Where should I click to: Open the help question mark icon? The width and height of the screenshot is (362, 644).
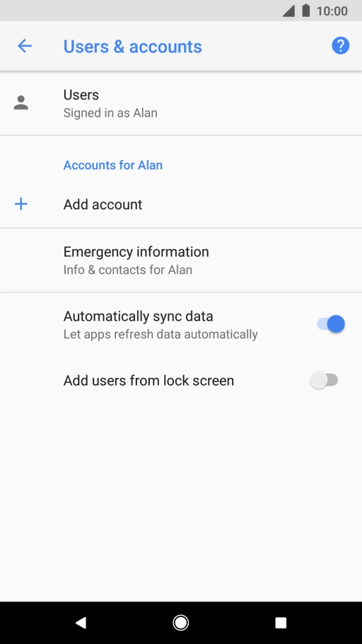coord(341,45)
